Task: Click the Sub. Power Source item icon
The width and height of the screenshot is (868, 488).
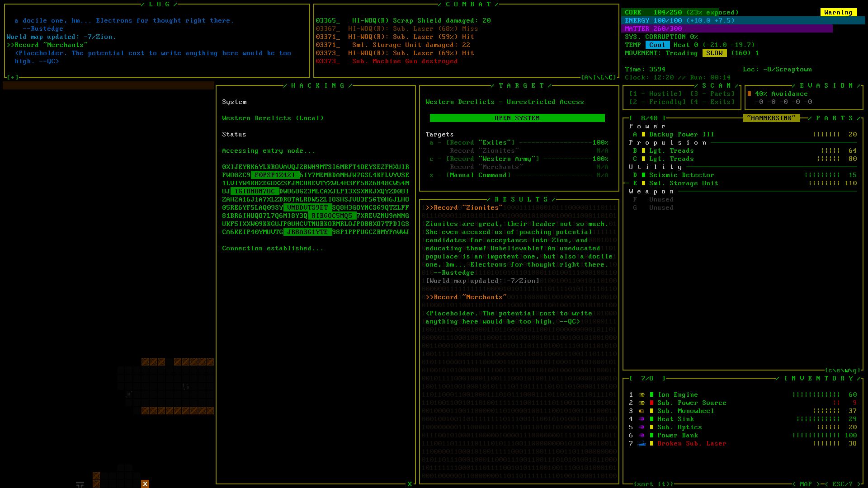Action: pos(641,403)
